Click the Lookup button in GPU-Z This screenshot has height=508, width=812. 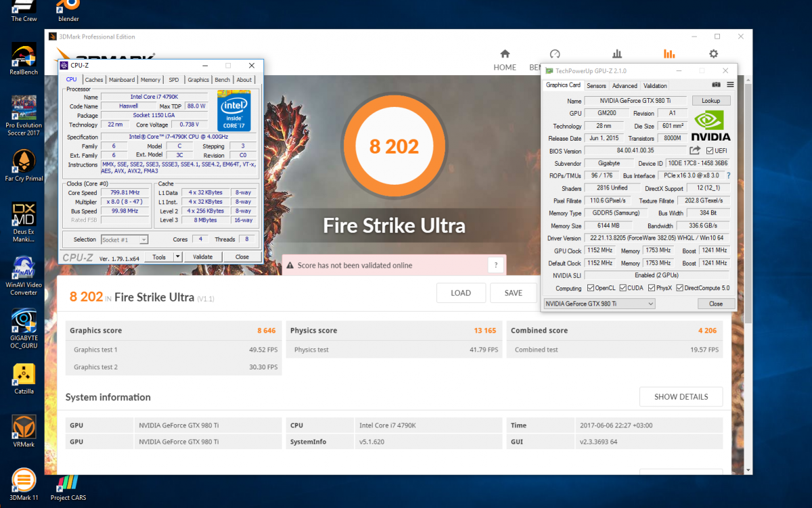click(x=710, y=101)
